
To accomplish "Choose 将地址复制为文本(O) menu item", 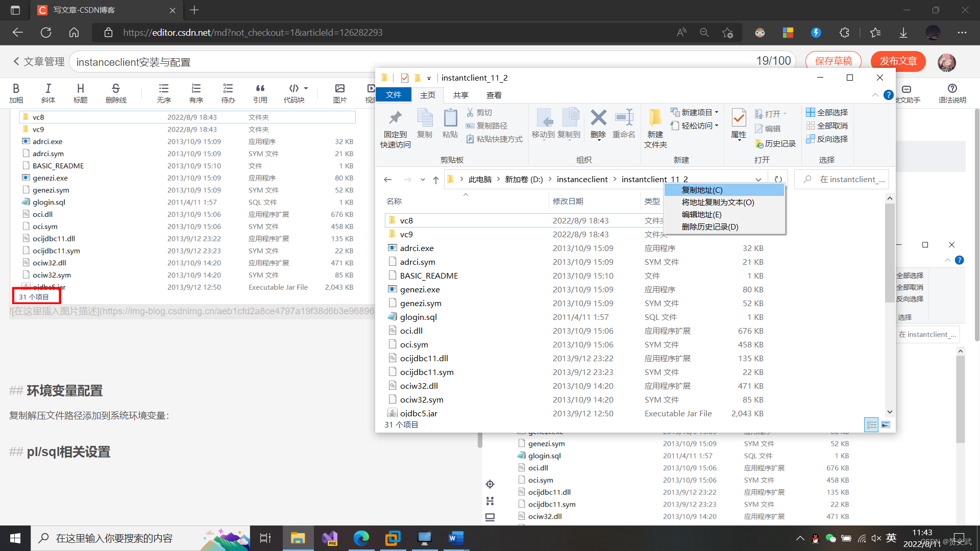I will 724,202.
